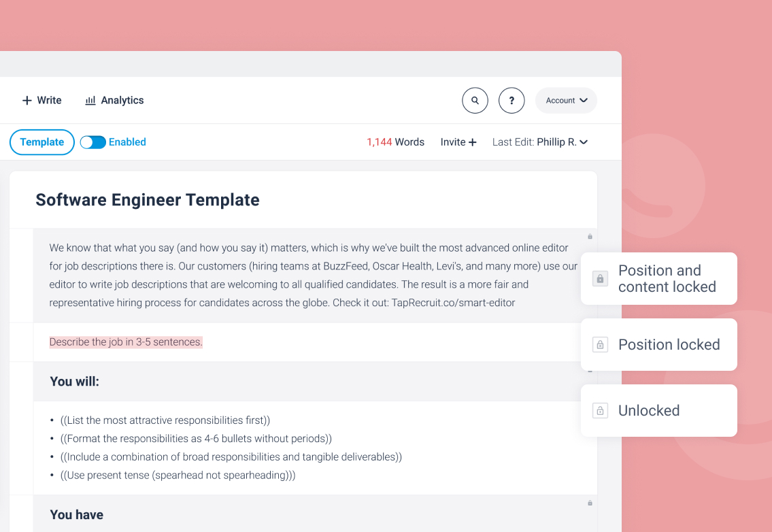772x532 pixels.
Task: Expand the Last Edit Phillip R. chevron
Action: click(583, 142)
